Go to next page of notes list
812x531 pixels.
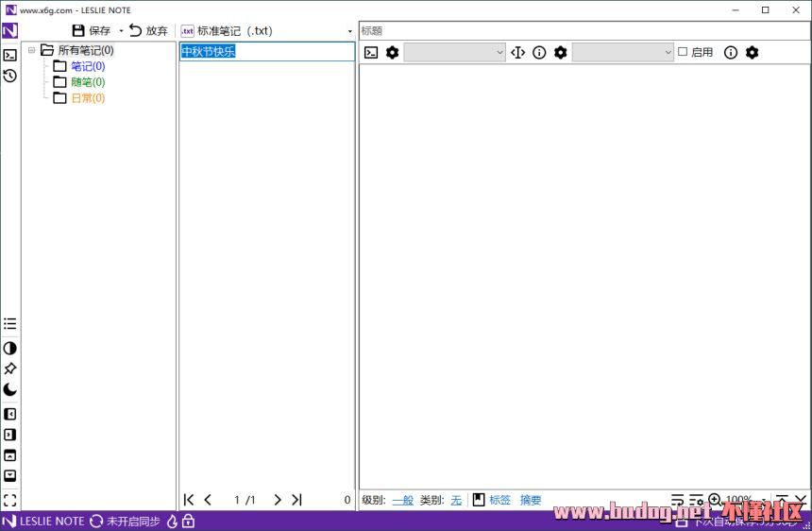tap(278, 500)
